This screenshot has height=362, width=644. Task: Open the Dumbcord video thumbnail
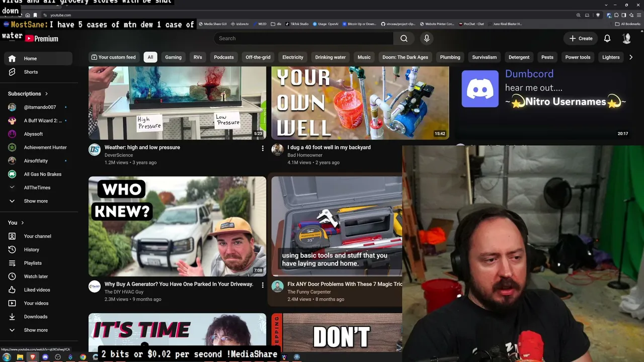point(543,103)
